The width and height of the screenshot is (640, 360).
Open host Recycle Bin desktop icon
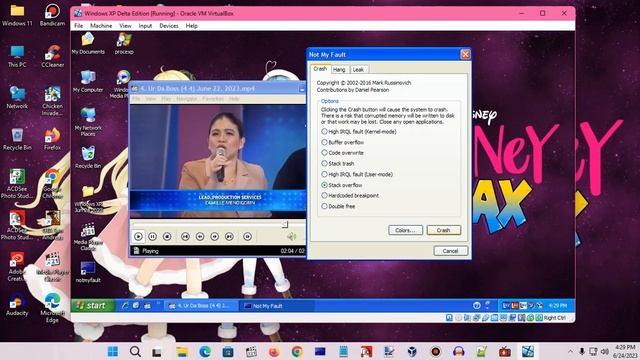tap(17, 139)
